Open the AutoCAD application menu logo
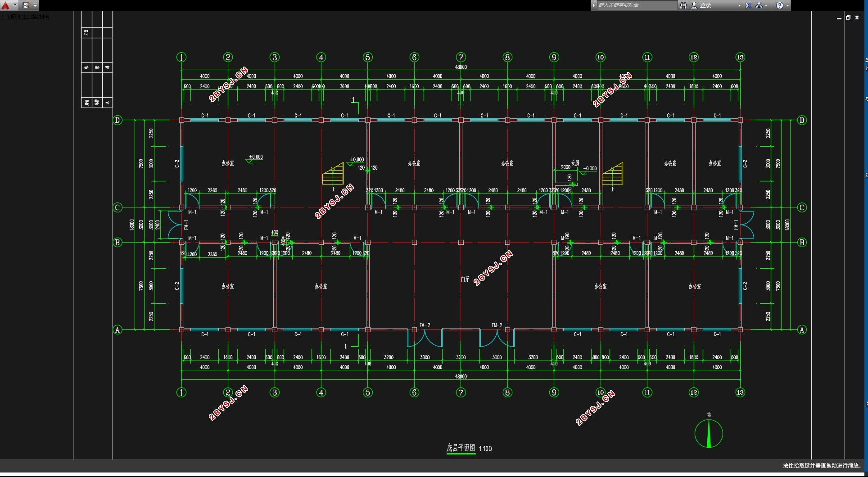868x477 pixels. (x=5, y=5)
